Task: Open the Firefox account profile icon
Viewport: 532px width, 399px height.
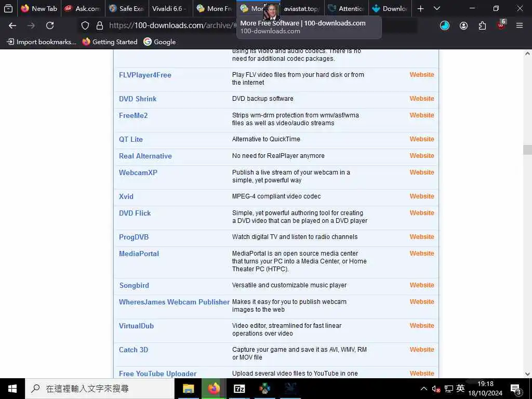Action: coord(463,25)
